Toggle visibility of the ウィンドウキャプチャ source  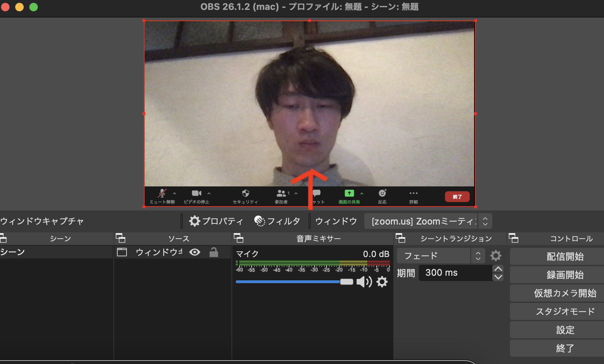coord(195,252)
